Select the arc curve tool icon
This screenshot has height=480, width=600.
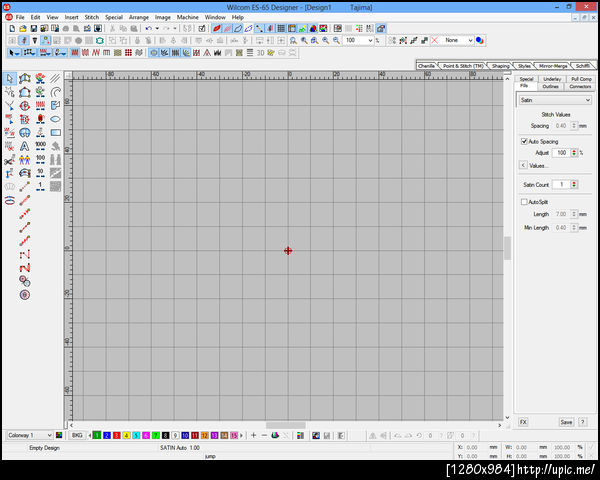point(55,92)
